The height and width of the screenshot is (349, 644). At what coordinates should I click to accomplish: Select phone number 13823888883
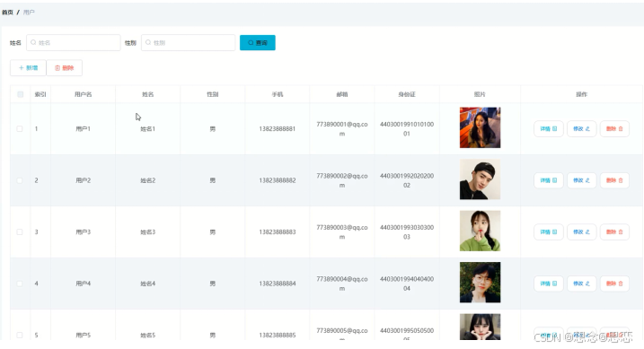(278, 232)
